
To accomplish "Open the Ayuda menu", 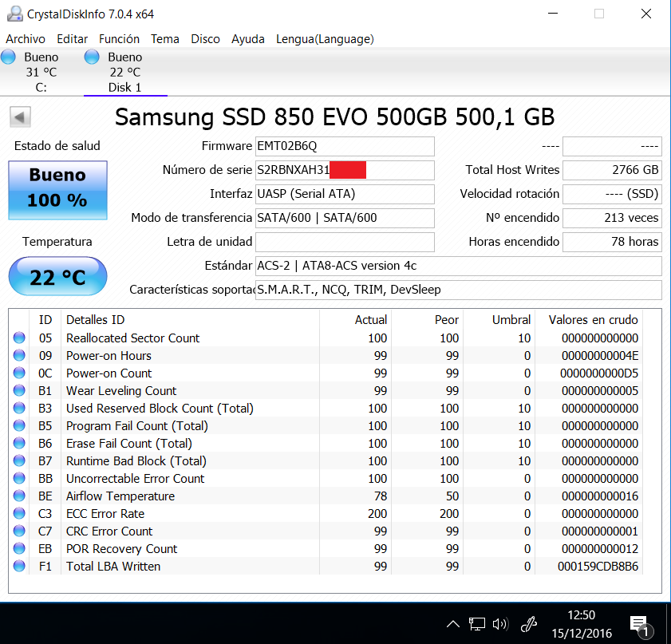I will [248, 39].
